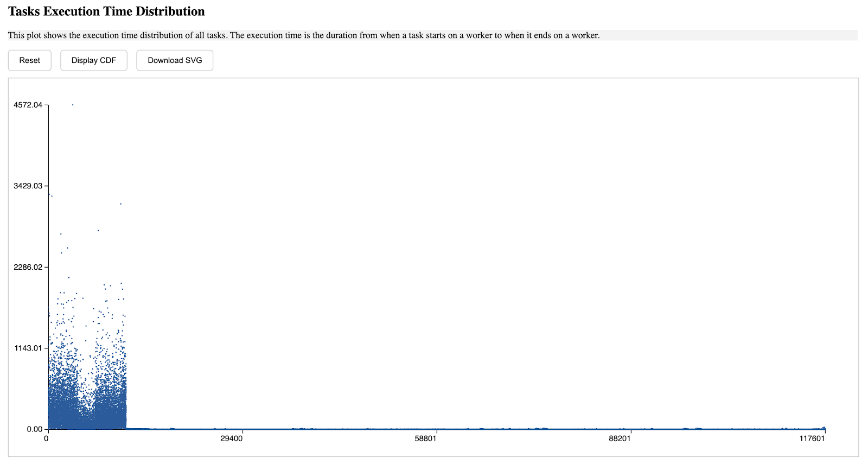Click the 0 x-axis origin label
This screenshot has width=868, height=464.
click(46, 438)
